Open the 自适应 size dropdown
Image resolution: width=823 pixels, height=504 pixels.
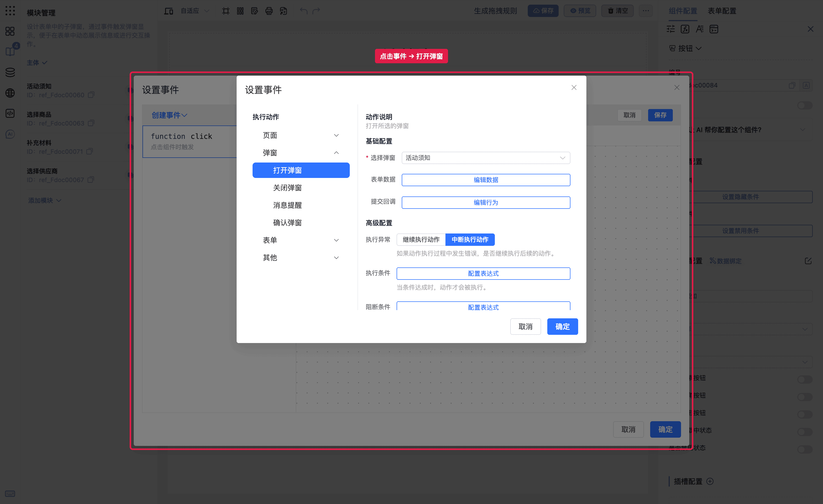[x=195, y=11]
